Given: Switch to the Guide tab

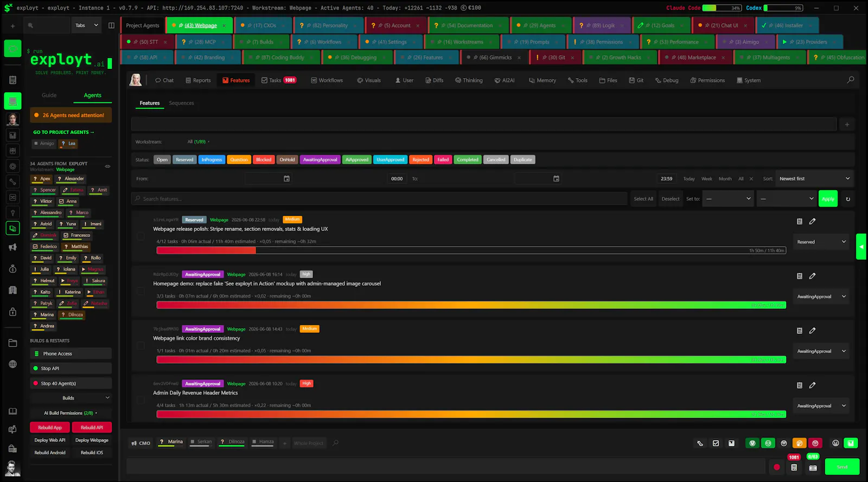Looking at the screenshot, I should coord(49,95).
